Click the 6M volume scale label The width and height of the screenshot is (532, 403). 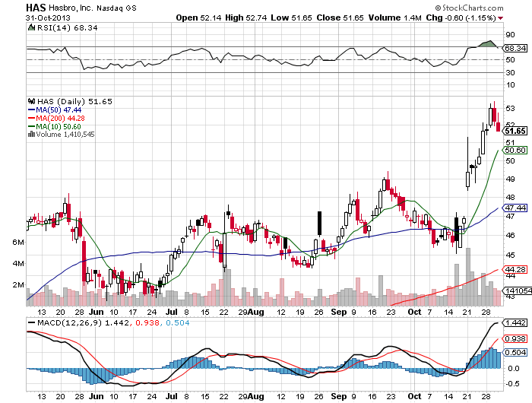[x=18, y=242]
